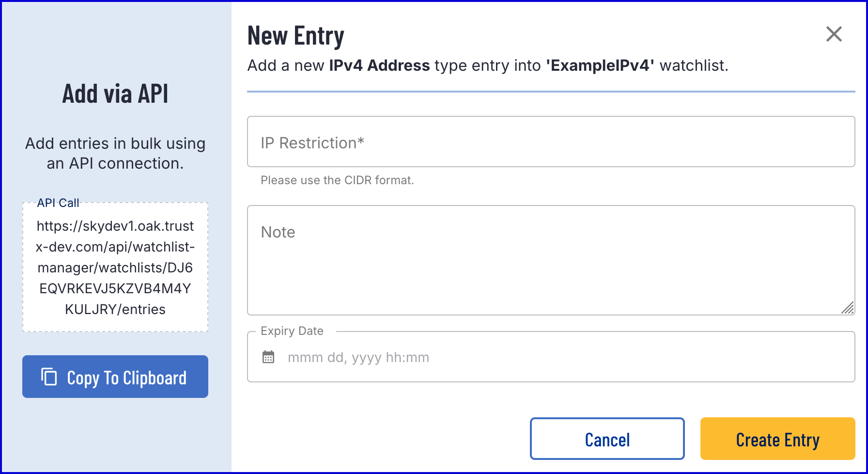
Task: Click the divider line below the subtitle
Action: [551, 91]
